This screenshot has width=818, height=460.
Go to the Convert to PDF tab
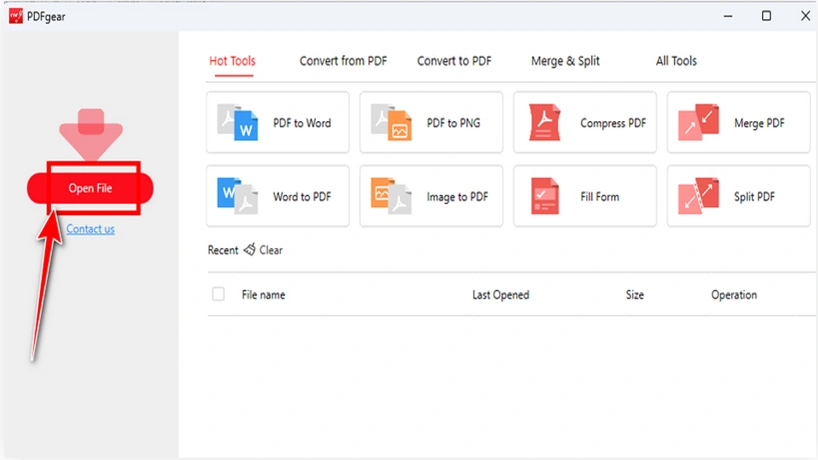[454, 61]
